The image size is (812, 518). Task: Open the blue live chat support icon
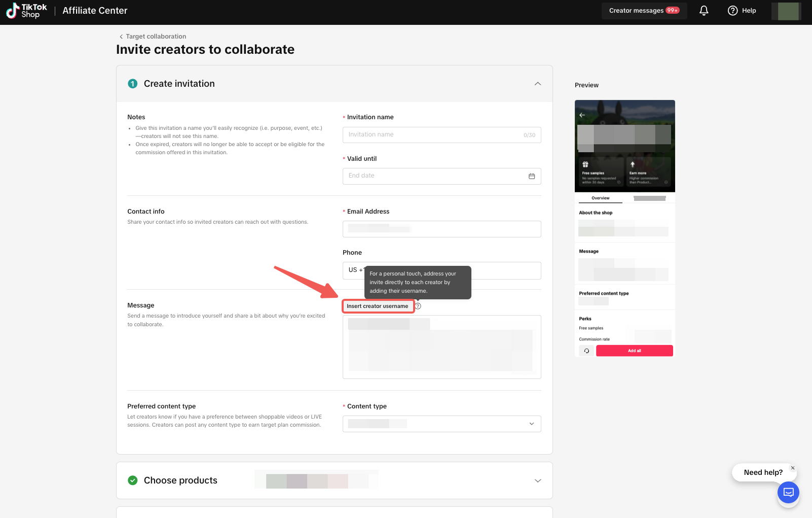788,492
